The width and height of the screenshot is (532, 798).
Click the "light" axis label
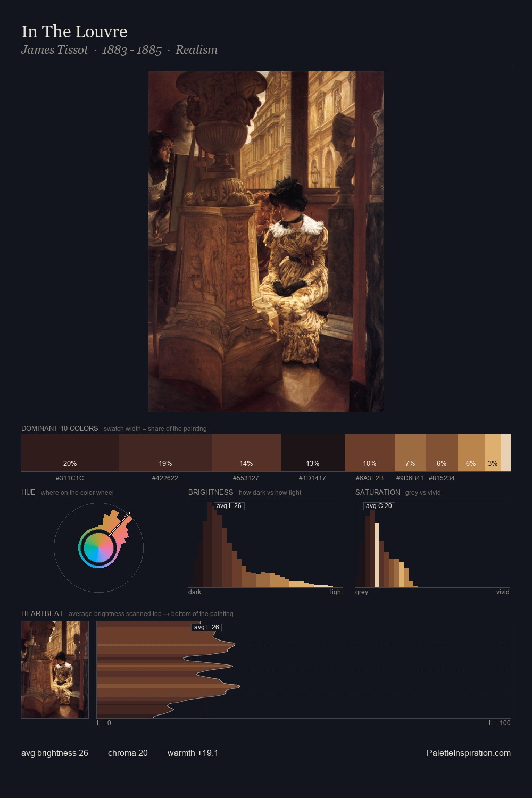[x=336, y=592]
